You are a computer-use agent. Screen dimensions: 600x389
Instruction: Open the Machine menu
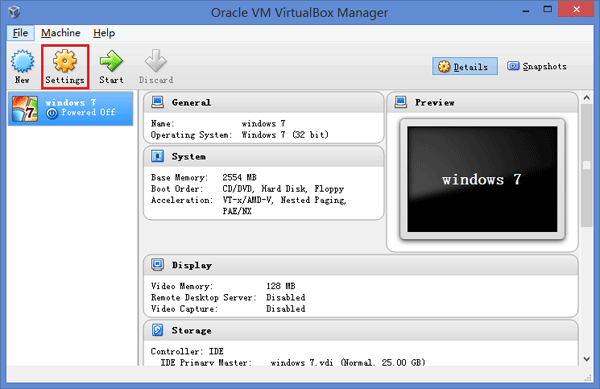(60, 33)
